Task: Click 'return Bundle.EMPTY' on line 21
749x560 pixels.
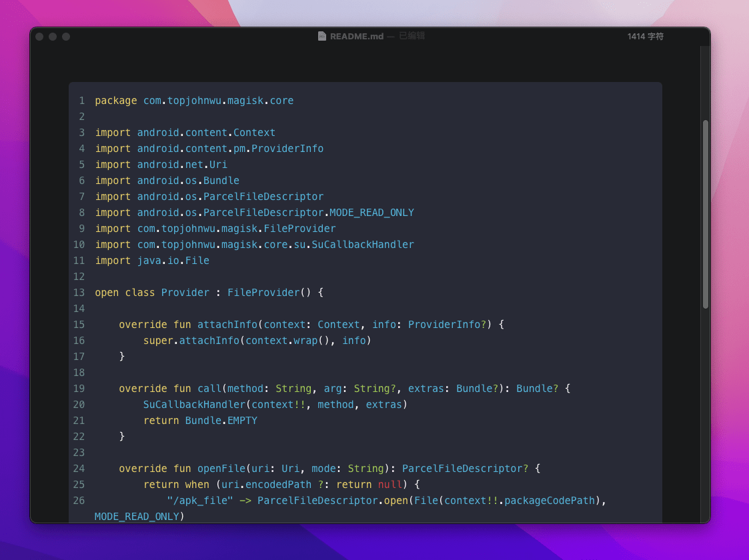Action: [x=200, y=421]
